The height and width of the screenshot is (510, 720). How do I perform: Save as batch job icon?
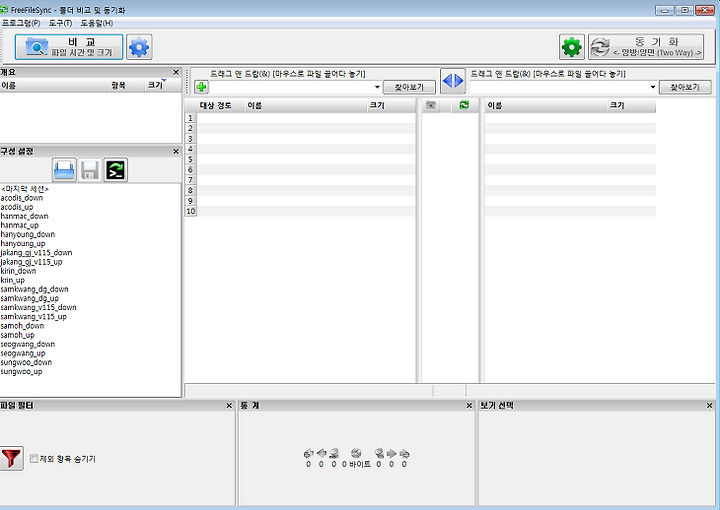pos(116,170)
